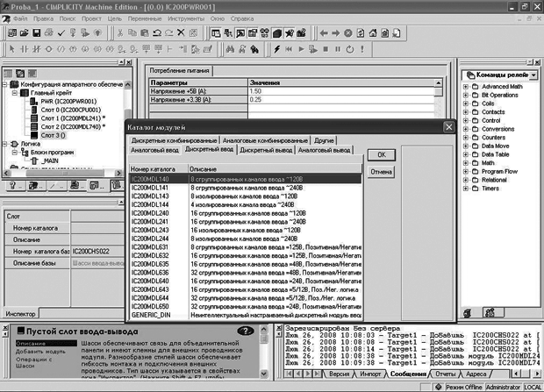The image size is (544, 392).
Task: Click the exclamation mark toolbar icon
Action: (362, 49)
